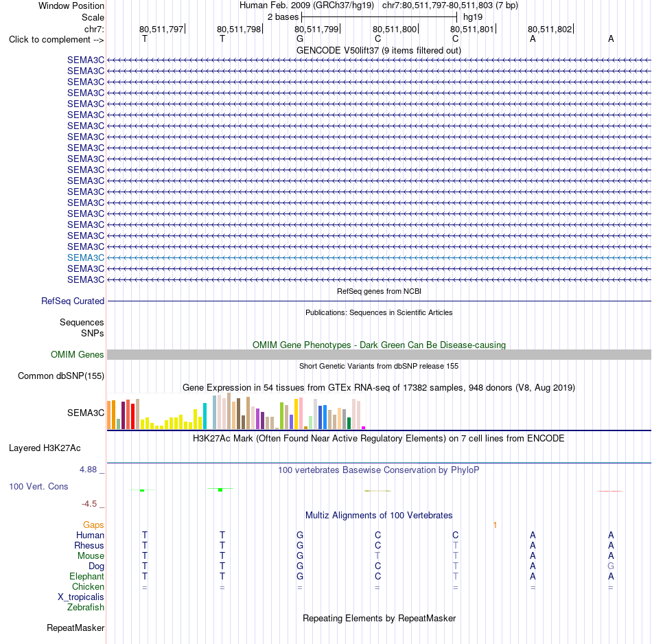652x644 pixels.
Task: Click the faded G in the Dog row
Action: 611,566
